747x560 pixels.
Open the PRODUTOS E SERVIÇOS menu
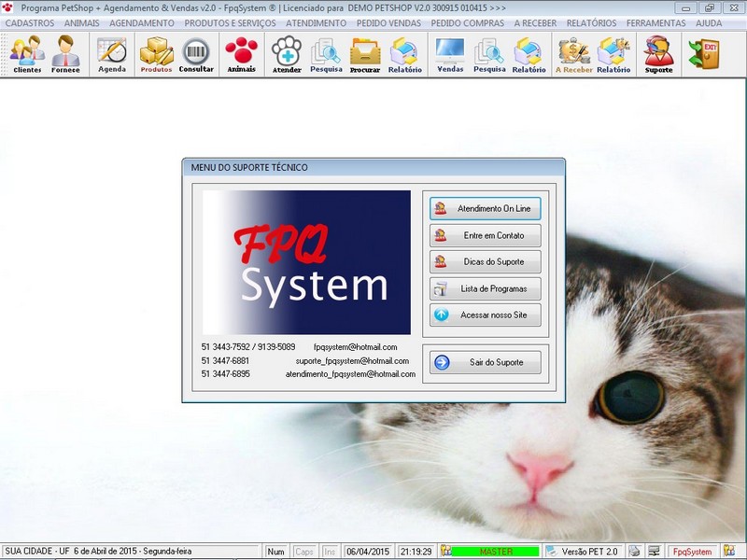click(x=230, y=22)
